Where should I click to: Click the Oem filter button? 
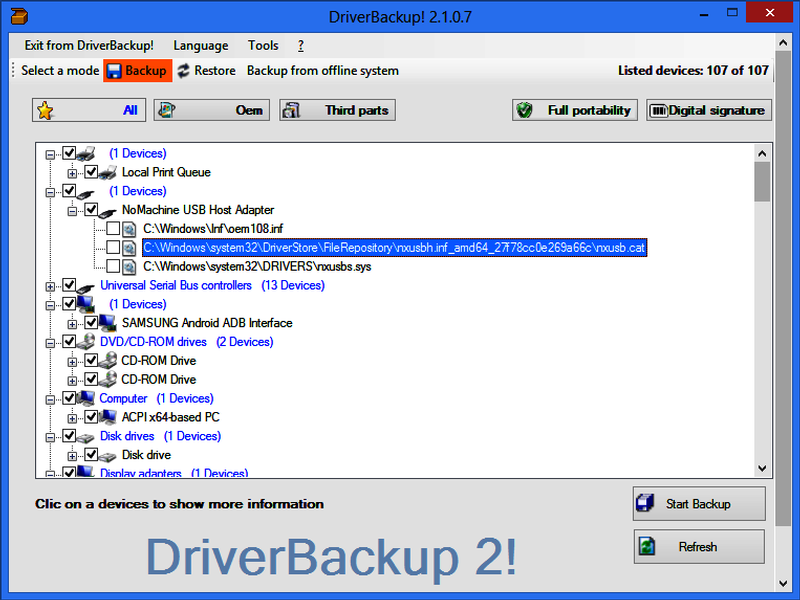(212, 110)
